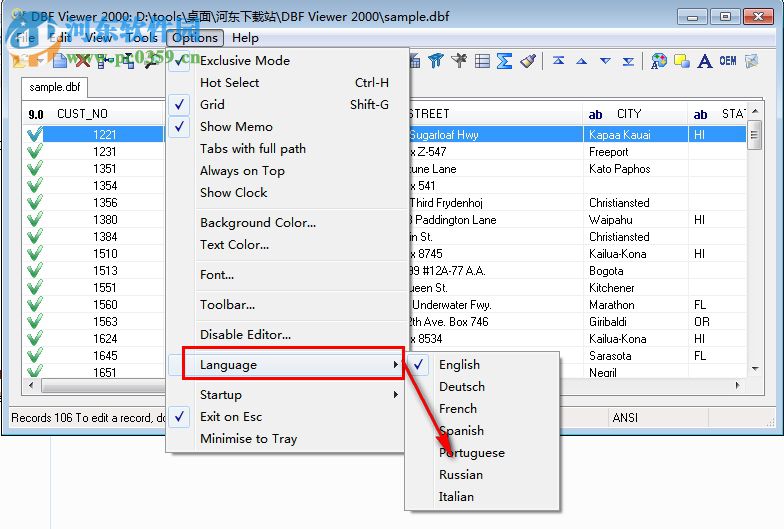
Task: Click the red X delete toolbar icon
Action: tap(82, 61)
